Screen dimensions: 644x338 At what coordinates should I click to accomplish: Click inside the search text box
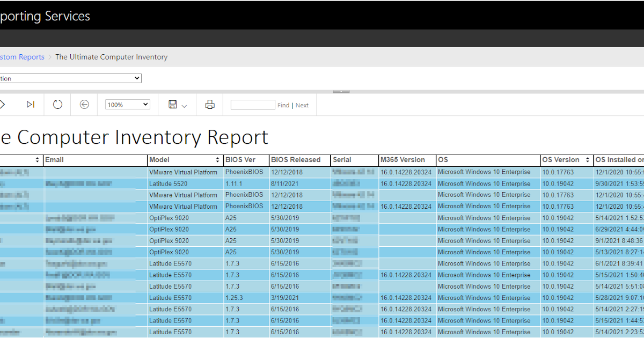(252, 104)
